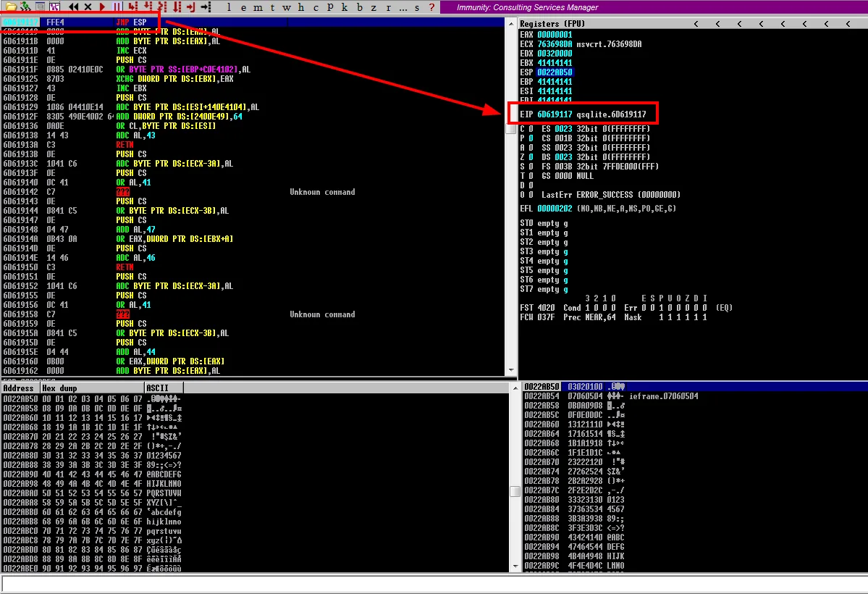Select hex dump row at 0022ABE0

[255, 568]
